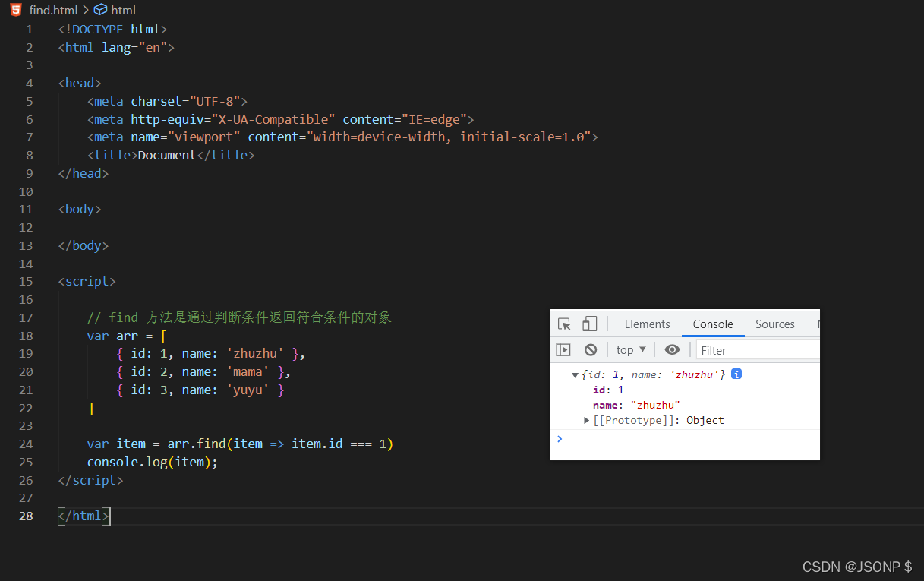The height and width of the screenshot is (581, 924).
Task: Click the <!DOCTYPE html> text on line 1
Action: coord(112,29)
